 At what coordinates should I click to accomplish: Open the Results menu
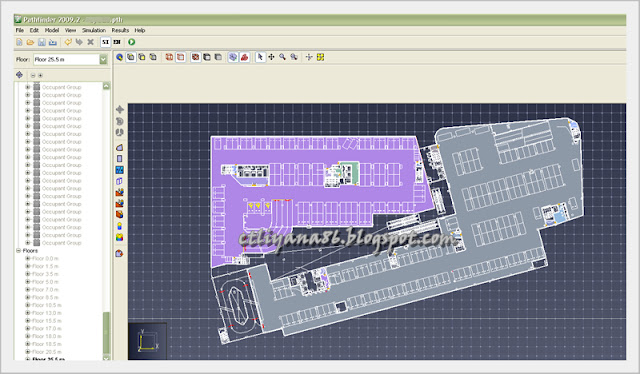[120, 30]
